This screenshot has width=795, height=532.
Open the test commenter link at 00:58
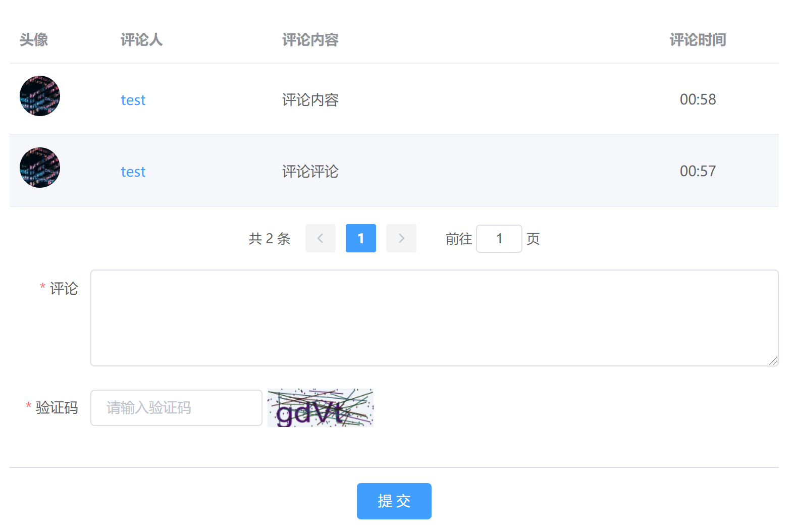tap(133, 100)
